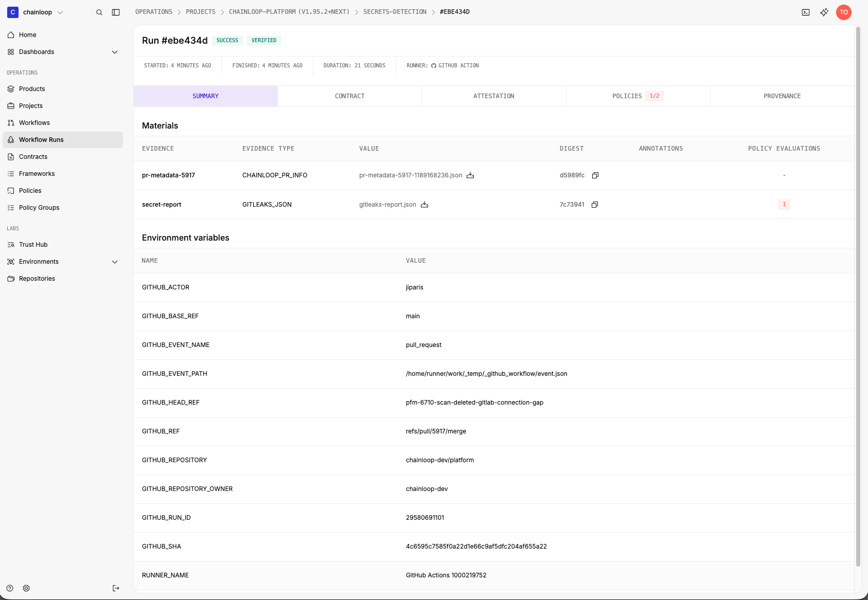Click the Repositories icon in sidebar
The width and height of the screenshot is (868, 600).
(11, 279)
